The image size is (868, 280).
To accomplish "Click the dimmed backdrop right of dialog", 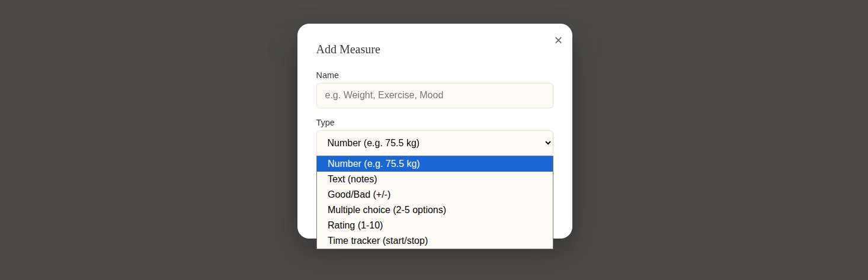I will [x=711, y=140].
